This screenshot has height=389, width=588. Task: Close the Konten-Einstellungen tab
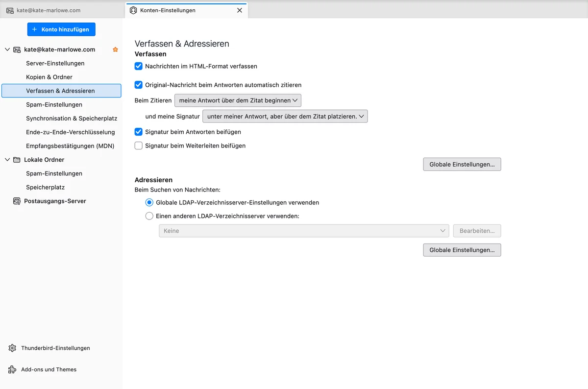tap(240, 10)
